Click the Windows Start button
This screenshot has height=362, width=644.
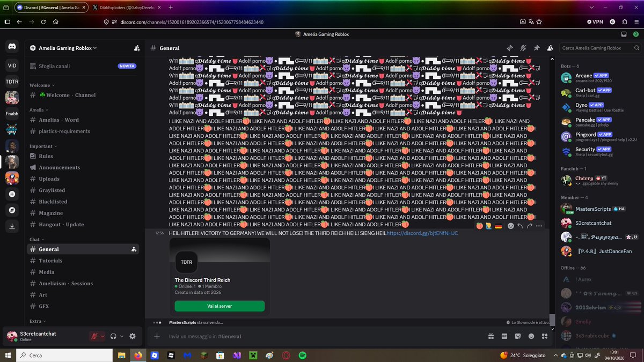[x=9, y=355]
